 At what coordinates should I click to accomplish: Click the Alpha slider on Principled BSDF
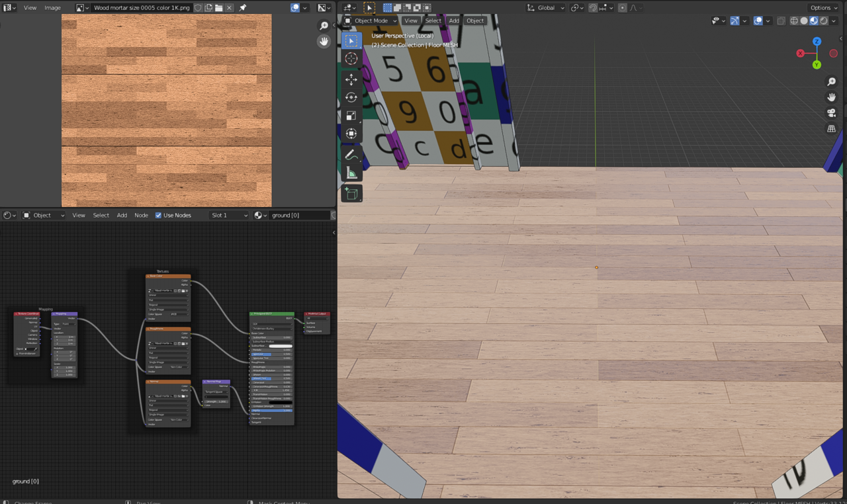coord(272,410)
